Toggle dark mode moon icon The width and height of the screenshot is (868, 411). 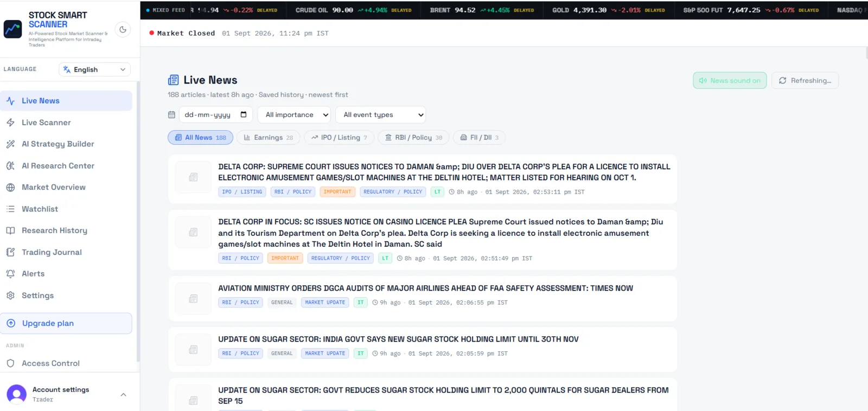tap(123, 29)
